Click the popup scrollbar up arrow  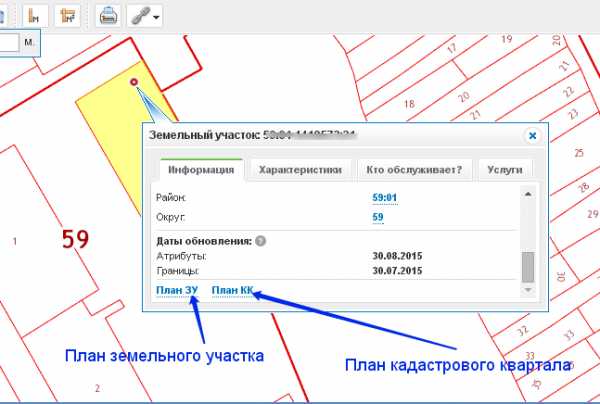pos(528,194)
